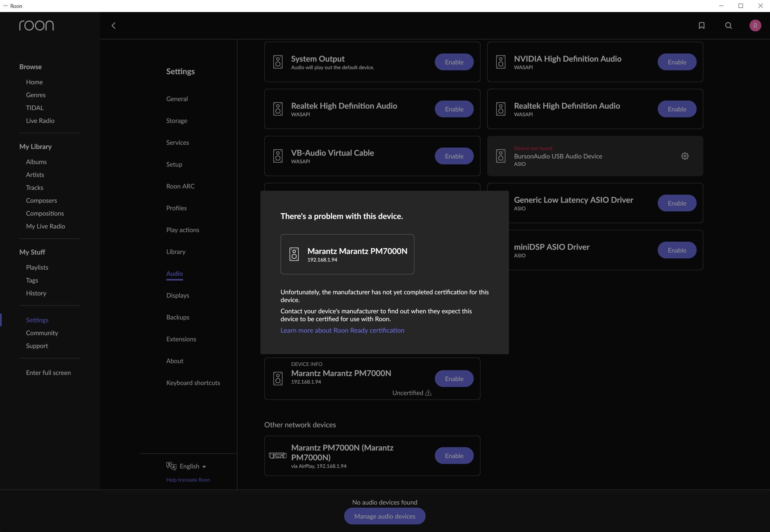Enable Generic Low Latency ASIO Driver
Screen dimensions: 770x532
[x=677, y=203]
